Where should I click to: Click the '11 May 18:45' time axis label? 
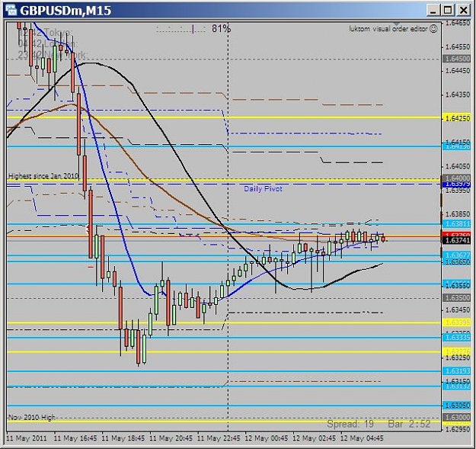coord(123,438)
